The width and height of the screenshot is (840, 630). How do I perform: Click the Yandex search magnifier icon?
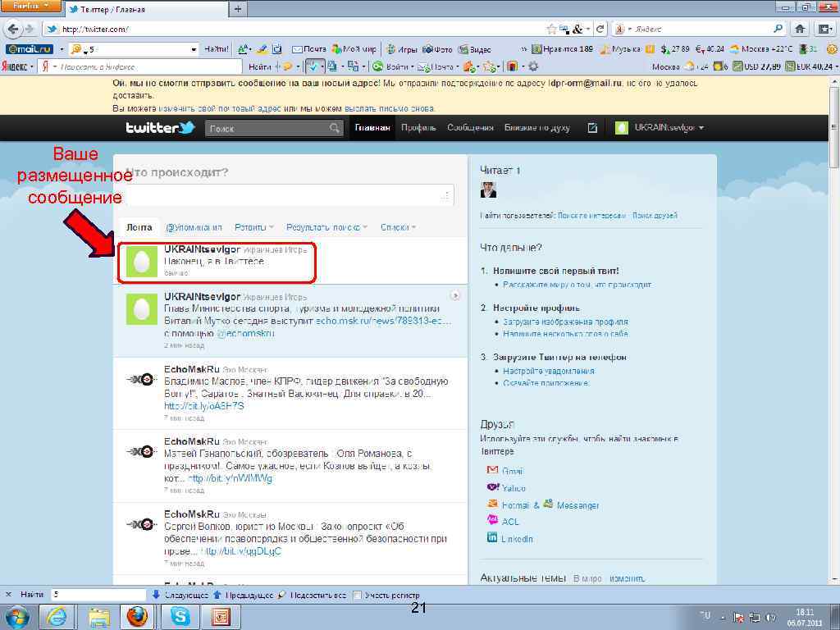(x=778, y=29)
